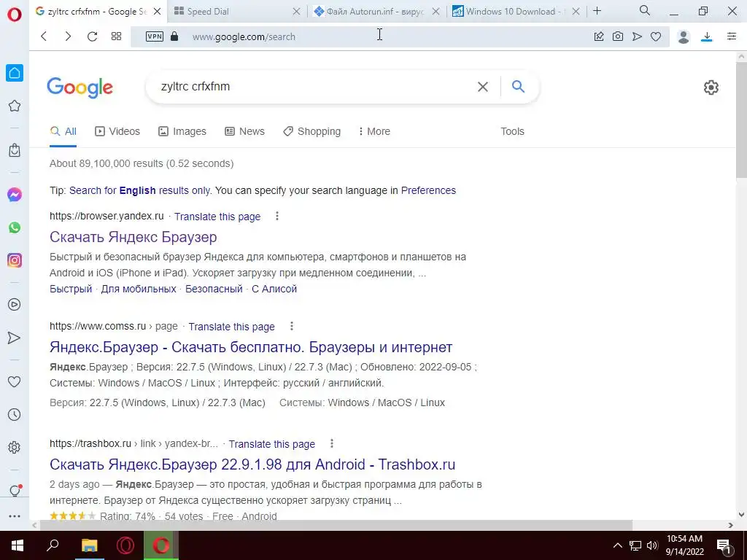Go forward to the next page
Viewport: 747px width, 560px height.
(68, 36)
